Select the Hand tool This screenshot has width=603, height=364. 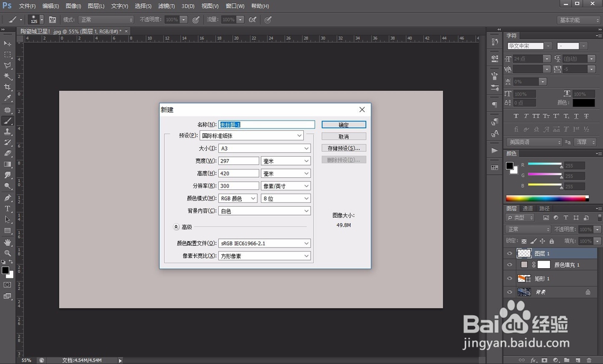7,242
